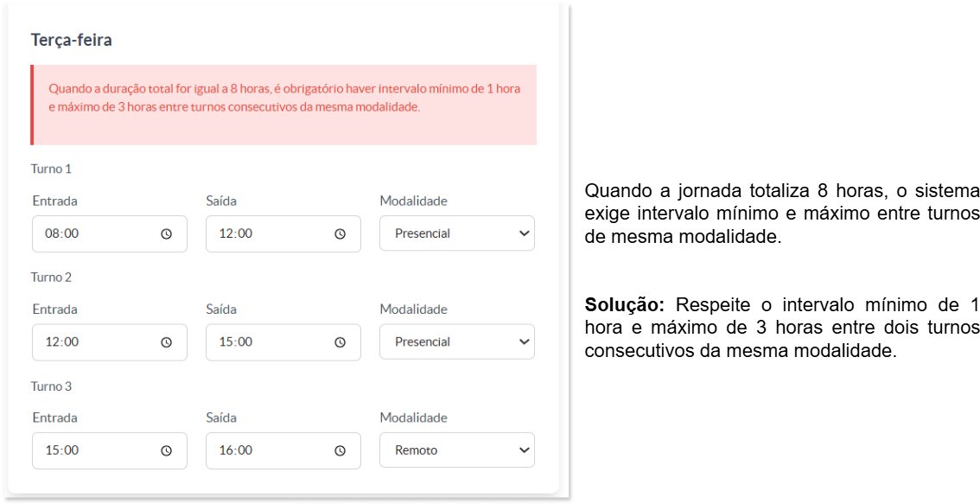This screenshot has width=980, height=504.
Task: Click clock icon in Turno 3 Entrada field
Action: (166, 450)
